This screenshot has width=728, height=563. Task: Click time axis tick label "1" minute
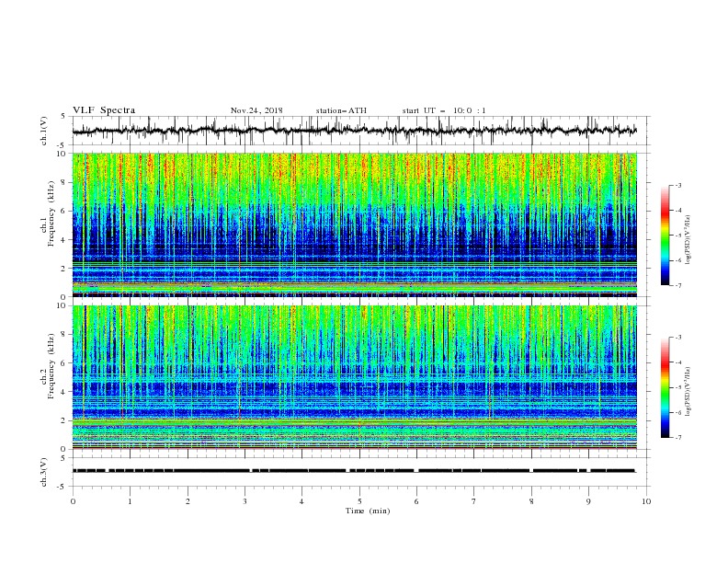coord(130,501)
